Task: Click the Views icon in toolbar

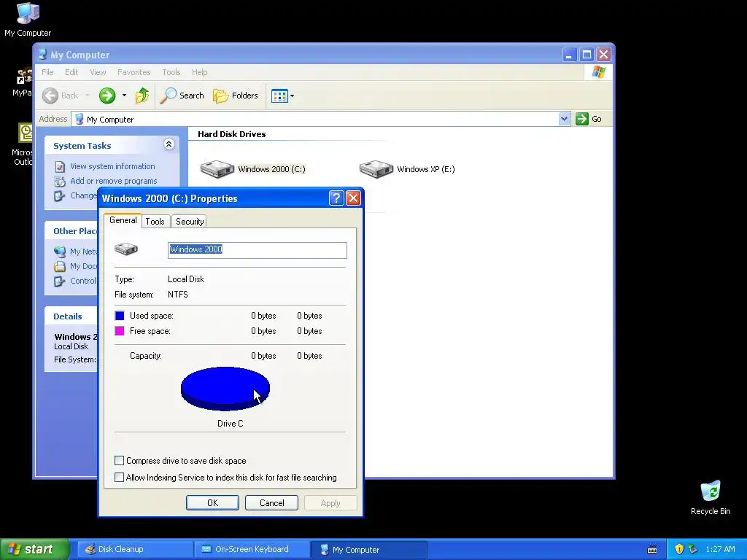Action: click(279, 96)
